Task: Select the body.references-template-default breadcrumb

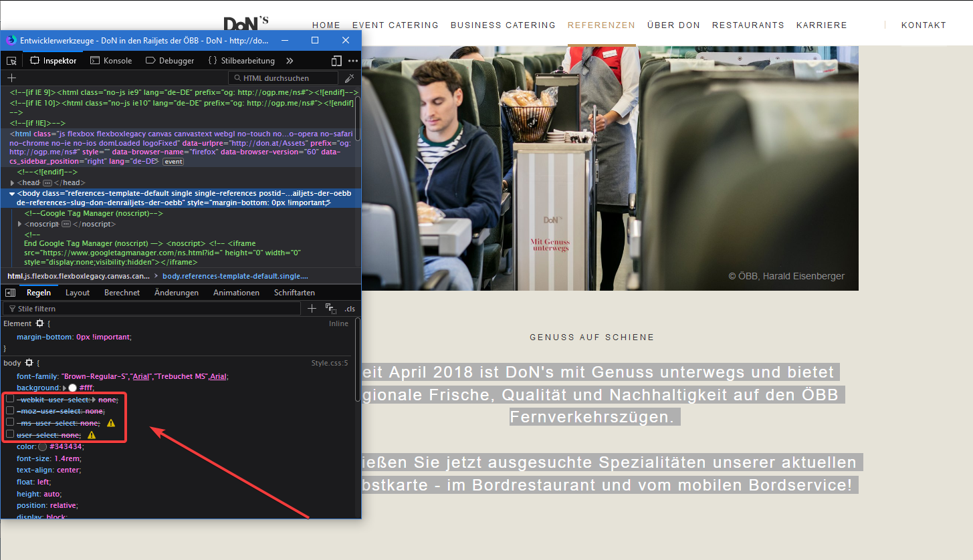Action: click(235, 275)
